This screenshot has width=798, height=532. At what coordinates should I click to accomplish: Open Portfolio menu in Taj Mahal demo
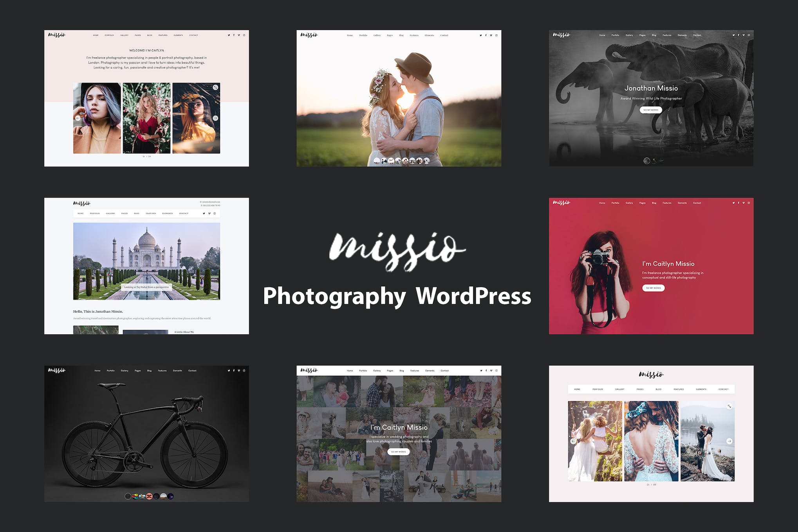coord(95,213)
